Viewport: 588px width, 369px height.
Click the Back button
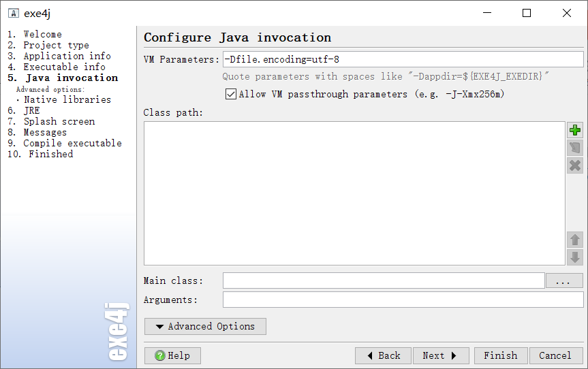[383, 355]
